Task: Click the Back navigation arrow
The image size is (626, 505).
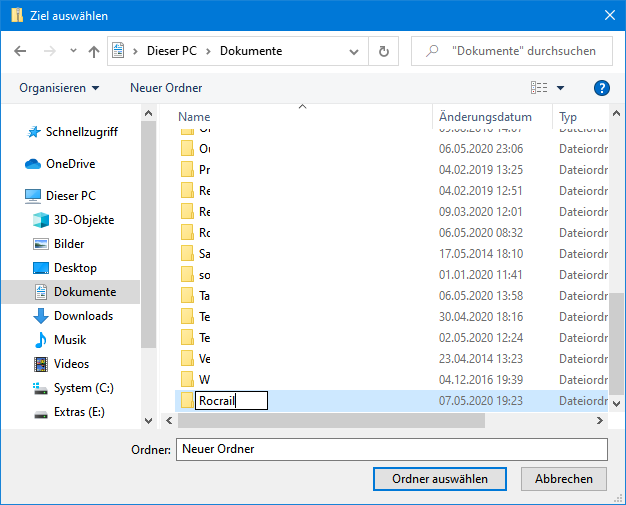Action: point(20,51)
